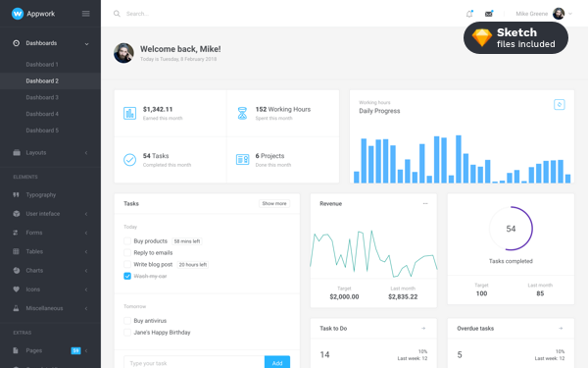This screenshot has width=588, height=368.
Task: Click the Tasks completed circular progress
Action: click(x=511, y=229)
